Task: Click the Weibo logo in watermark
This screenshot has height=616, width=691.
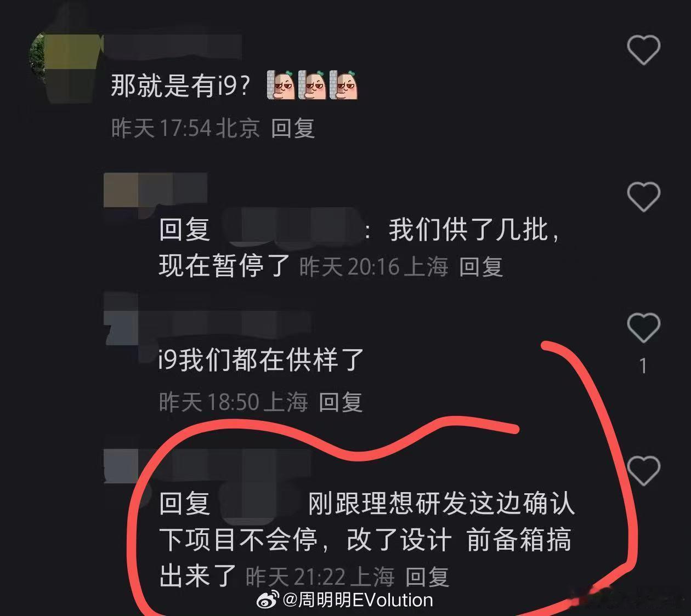Action: tap(269, 600)
